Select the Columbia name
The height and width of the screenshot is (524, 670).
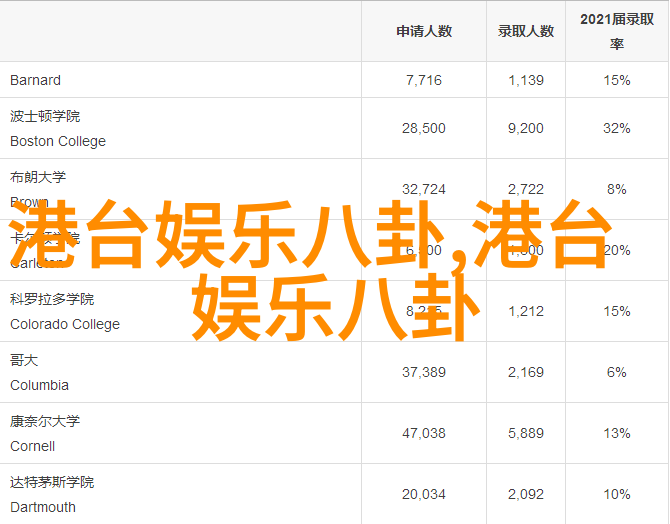(x=39, y=386)
